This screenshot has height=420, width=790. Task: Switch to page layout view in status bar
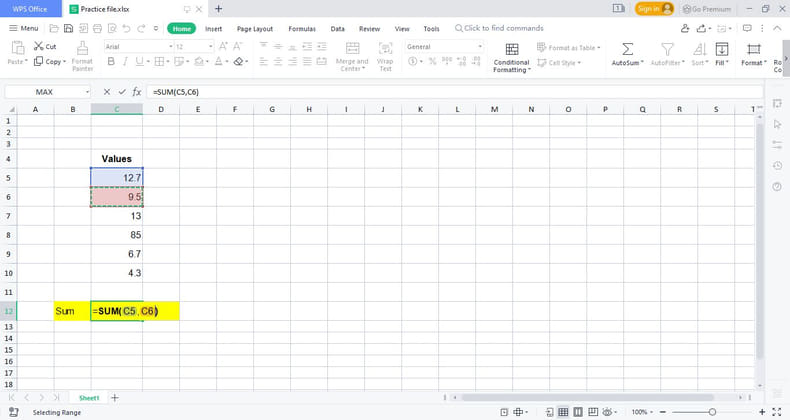point(578,412)
